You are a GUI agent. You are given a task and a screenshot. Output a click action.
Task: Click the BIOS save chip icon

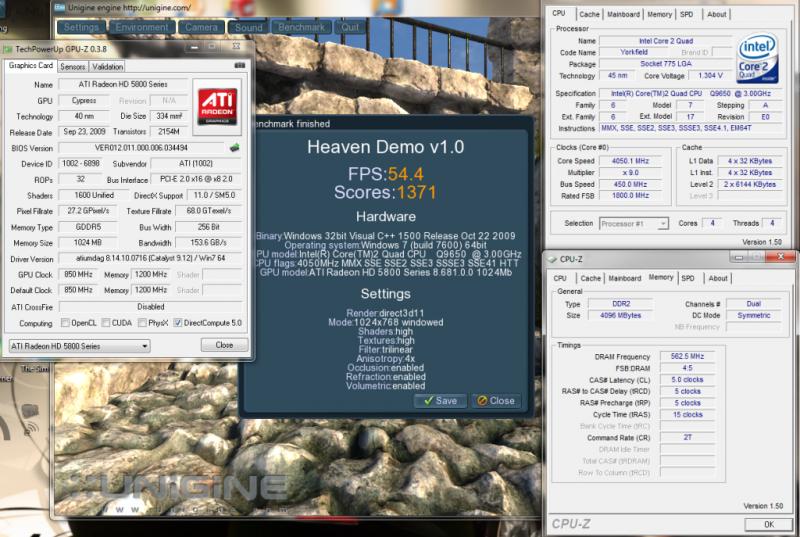pyautogui.click(x=234, y=148)
